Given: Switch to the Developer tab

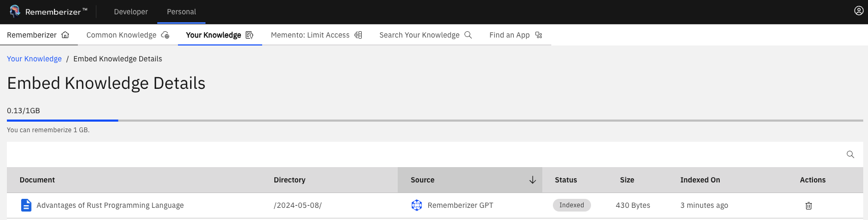Looking at the screenshot, I should (131, 12).
